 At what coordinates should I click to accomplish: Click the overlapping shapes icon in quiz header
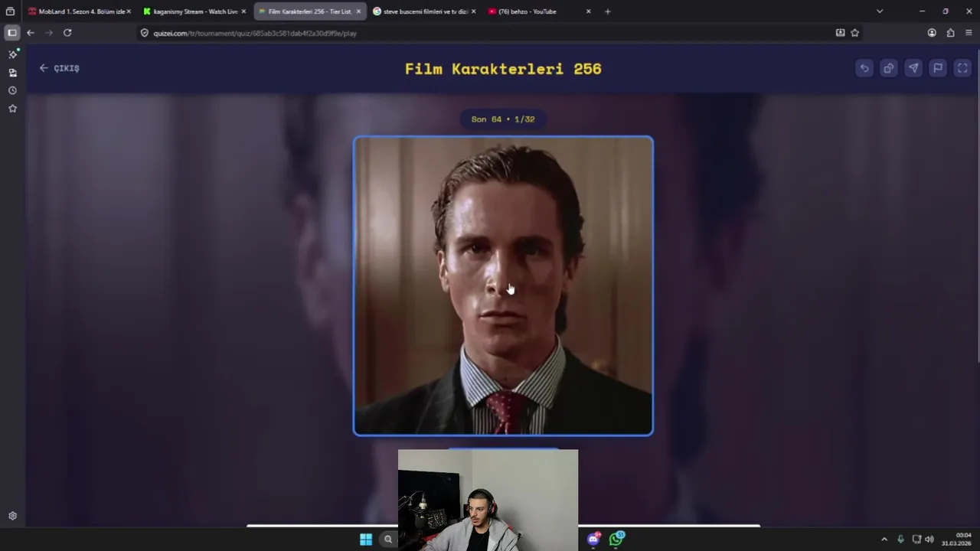tap(889, 68)
